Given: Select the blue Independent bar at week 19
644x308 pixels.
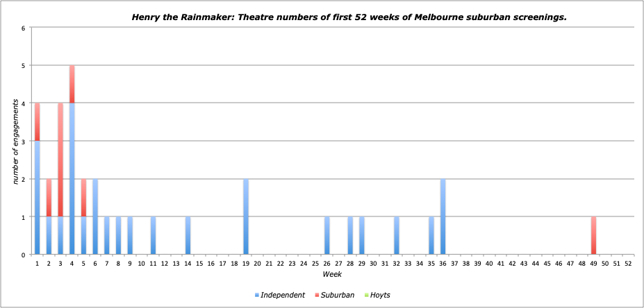Looking at the screenshot, I should (x=246, y=216).
